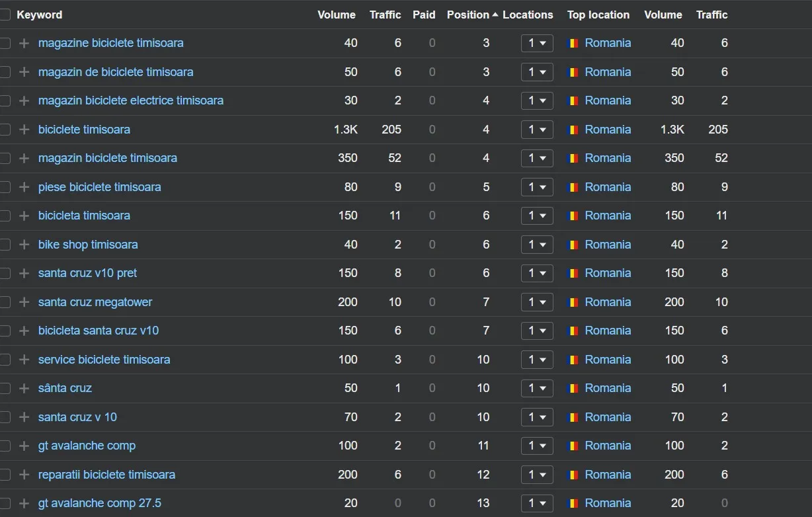Check the santa cruz v10 pret row
This screenshot has width=812, height=517.
[x=5, y=273]
